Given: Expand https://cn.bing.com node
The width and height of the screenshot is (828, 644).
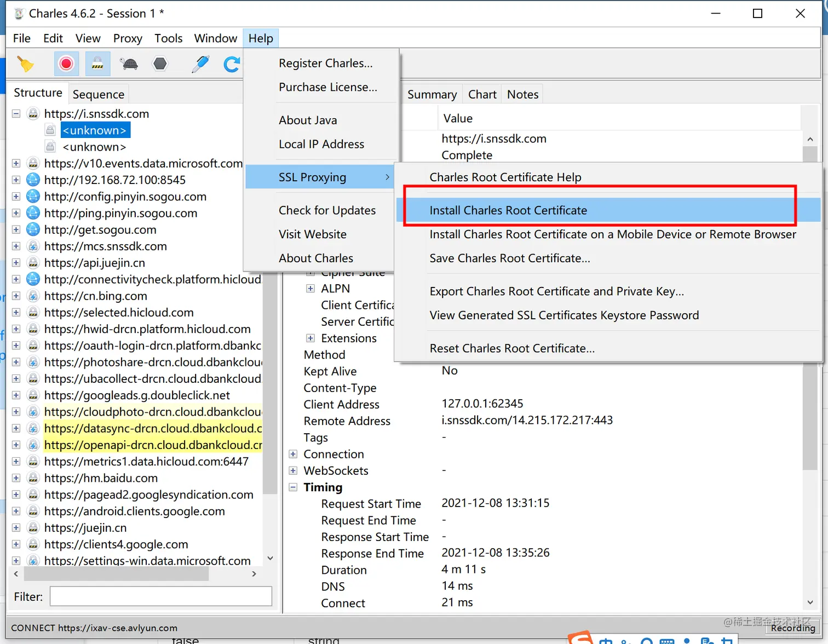Looking at the screenshot, I should 16,296.
